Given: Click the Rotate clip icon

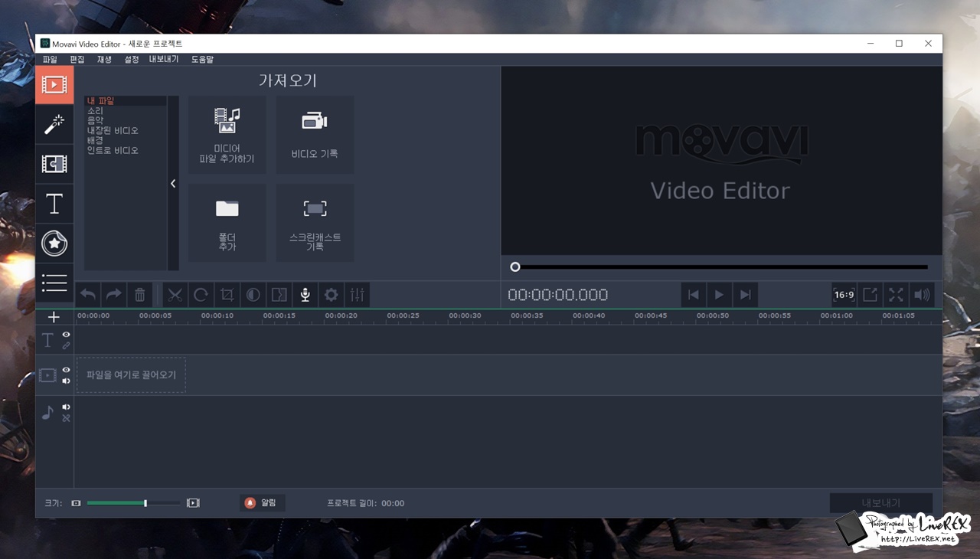Looking at the screenshot, I should click(201, 295).
